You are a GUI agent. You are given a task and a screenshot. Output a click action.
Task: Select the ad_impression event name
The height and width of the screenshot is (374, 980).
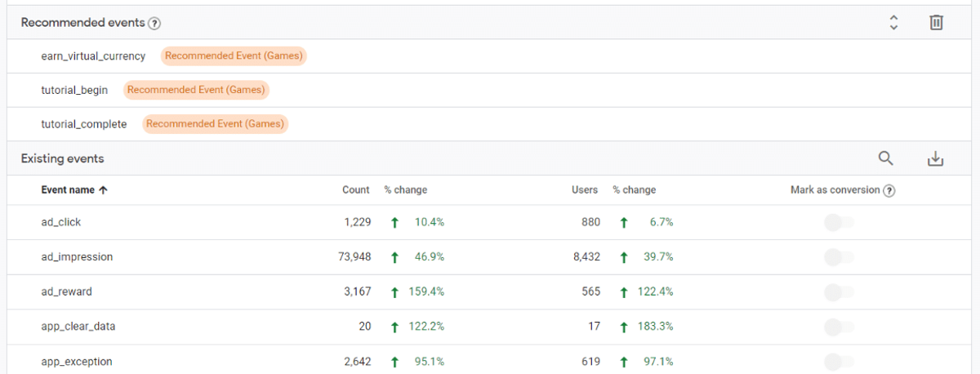tap(77, 257)
